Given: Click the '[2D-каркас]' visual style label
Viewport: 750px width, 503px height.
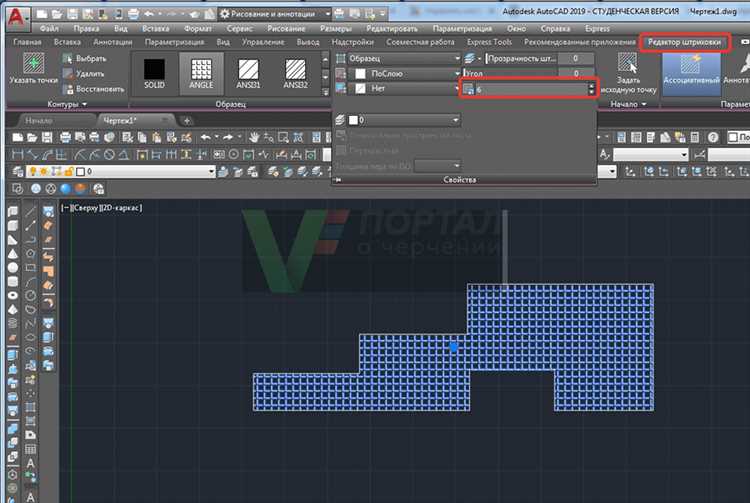Looking at the screenshot, I should (x=121, y=208).
